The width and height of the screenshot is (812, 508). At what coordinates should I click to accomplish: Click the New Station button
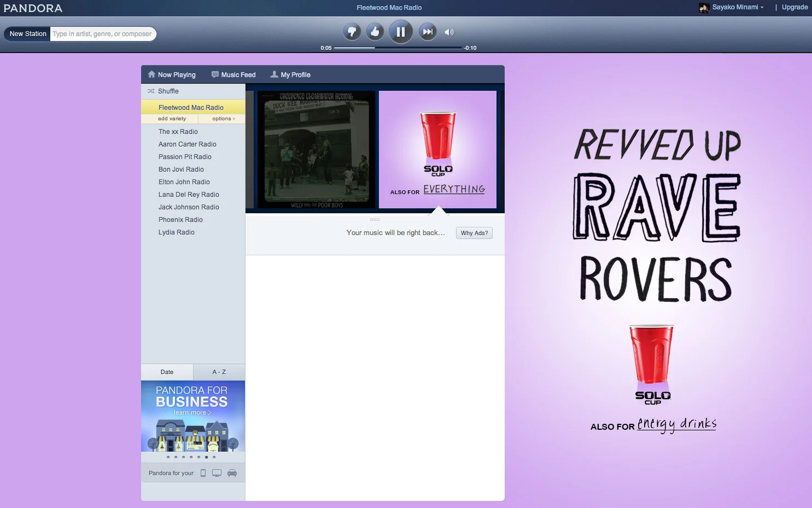(28, 34)
